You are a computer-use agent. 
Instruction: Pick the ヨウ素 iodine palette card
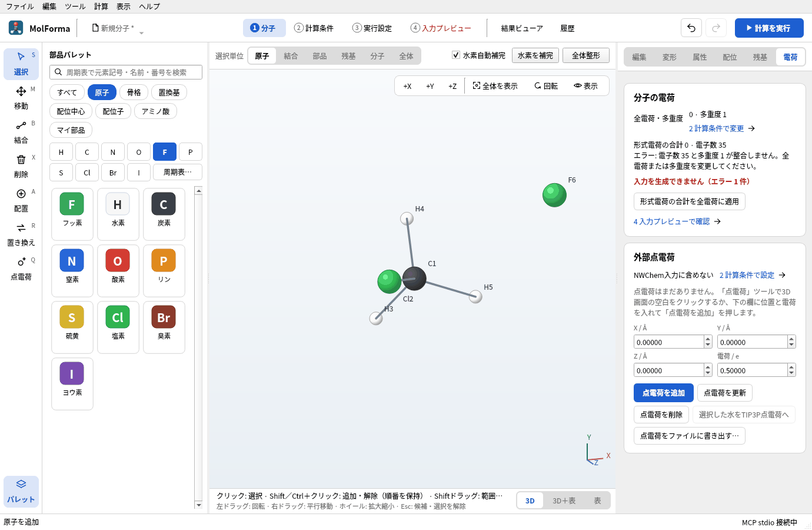pyautogui.click(x=72, y=383)
